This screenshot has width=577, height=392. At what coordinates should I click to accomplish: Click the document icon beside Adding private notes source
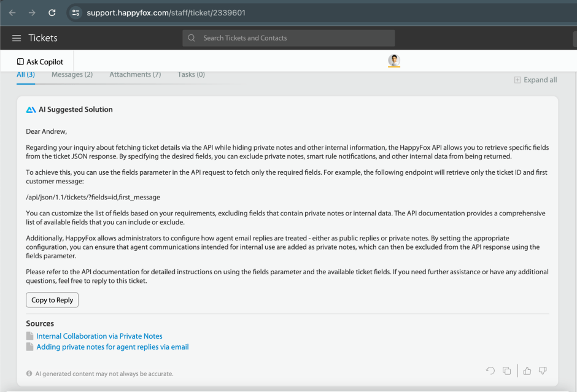point(29,347)
